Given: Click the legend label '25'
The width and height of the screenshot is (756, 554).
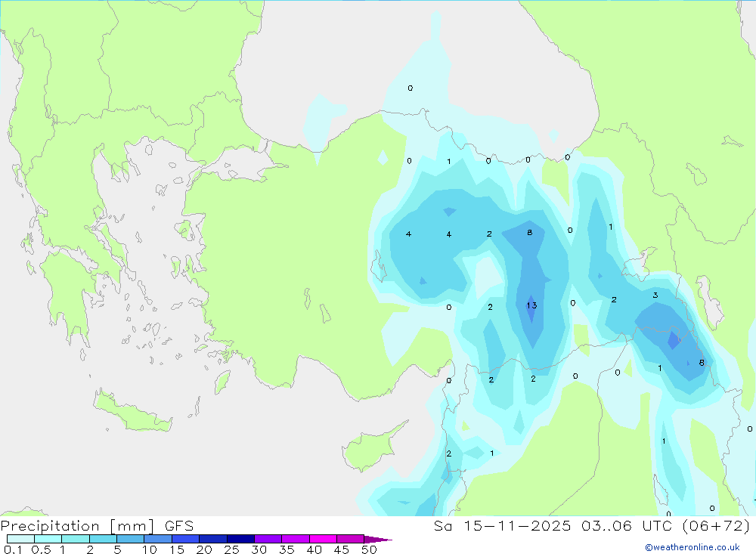Looking at the screenshot, I should point(231,549).
